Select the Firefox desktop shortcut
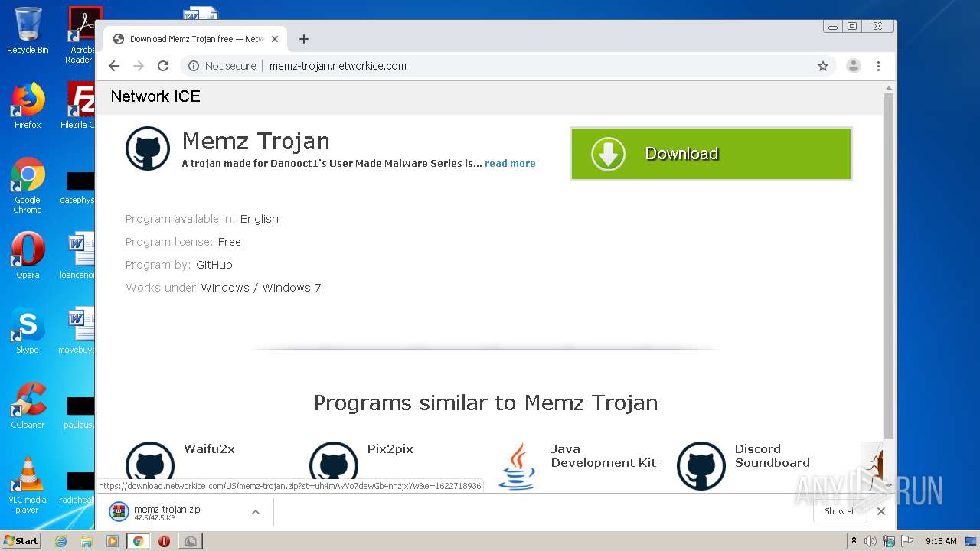The height and width of the screenshot is (551, 980). coord(28,106)
